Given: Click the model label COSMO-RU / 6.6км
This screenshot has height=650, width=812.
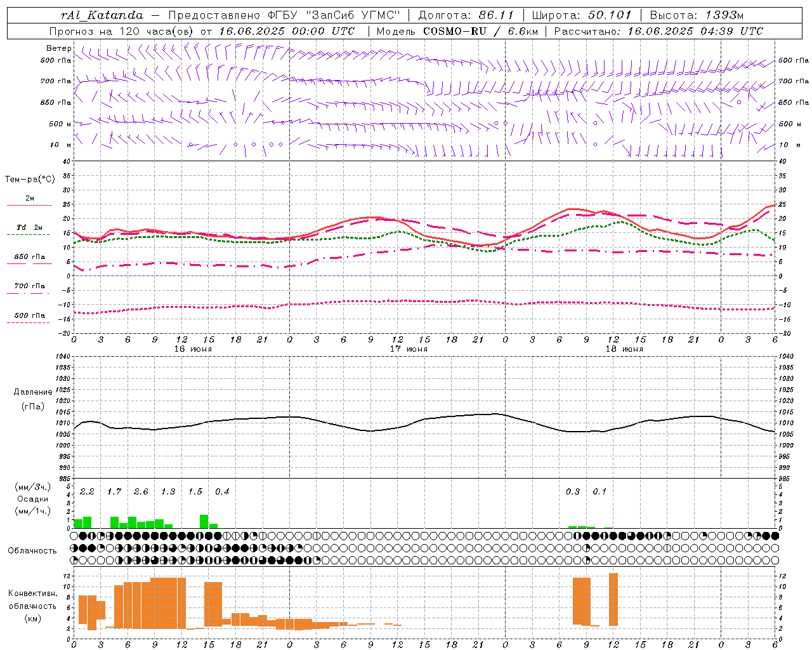Looking at the screenshot, I should 480,31.
